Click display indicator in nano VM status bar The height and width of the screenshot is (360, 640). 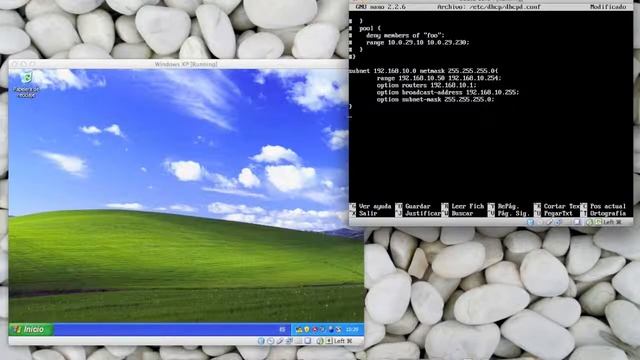[577, 222]
